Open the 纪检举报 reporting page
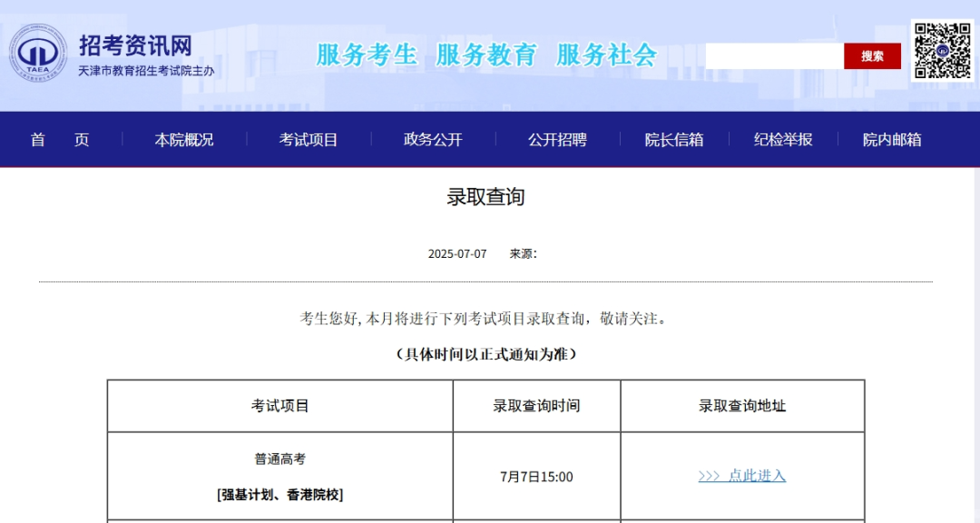The width and height of the screenshot is (980, 523). click(x=786, y=140)
